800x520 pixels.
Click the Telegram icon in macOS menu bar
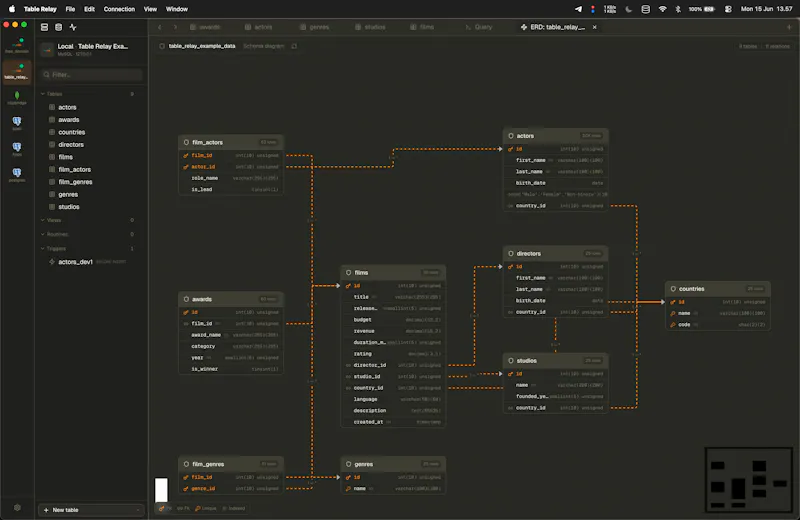pyautogui.click(x=578, y=9)
